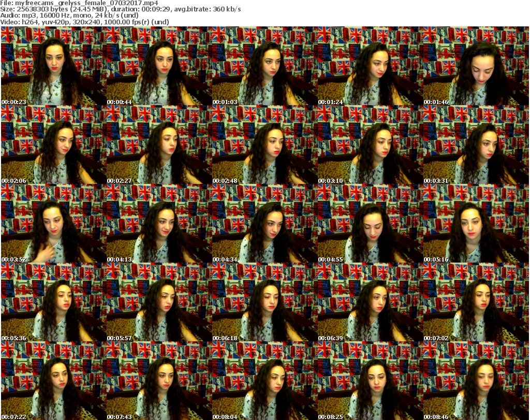Select the thumbnail stamped 00:00:23

53,66
